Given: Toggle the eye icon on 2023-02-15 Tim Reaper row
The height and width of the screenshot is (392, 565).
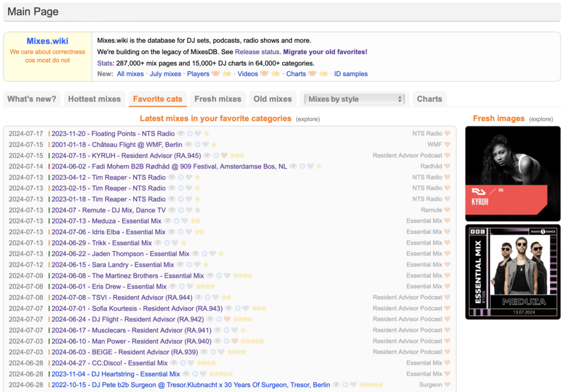Looking at the screenshot, I should point(172,188).
